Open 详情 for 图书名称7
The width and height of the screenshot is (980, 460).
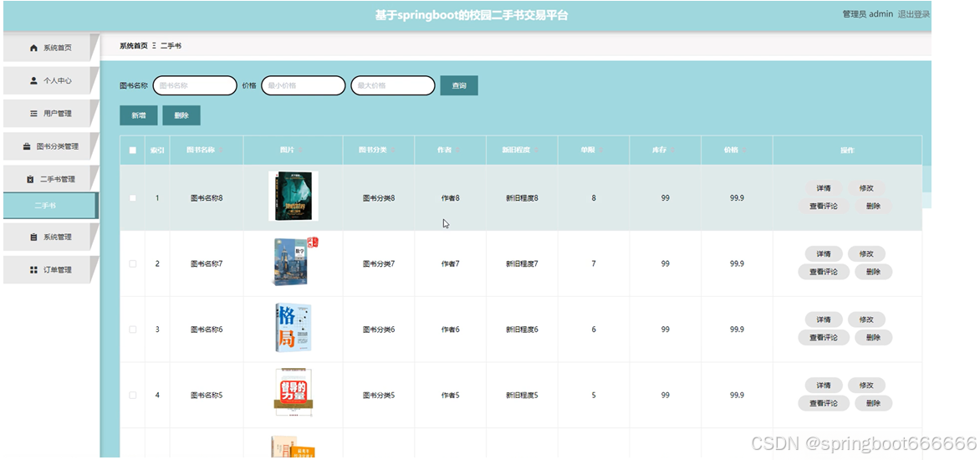(823, 253)
